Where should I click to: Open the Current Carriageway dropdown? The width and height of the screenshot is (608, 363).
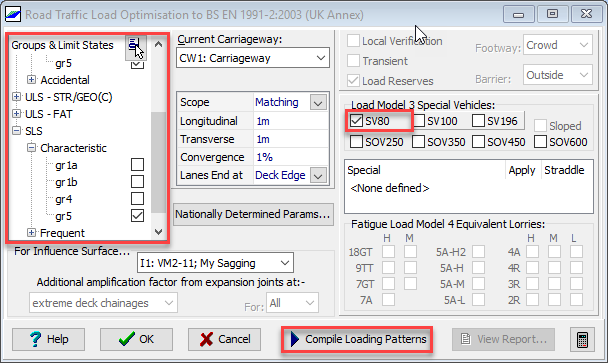pos(253,58)
